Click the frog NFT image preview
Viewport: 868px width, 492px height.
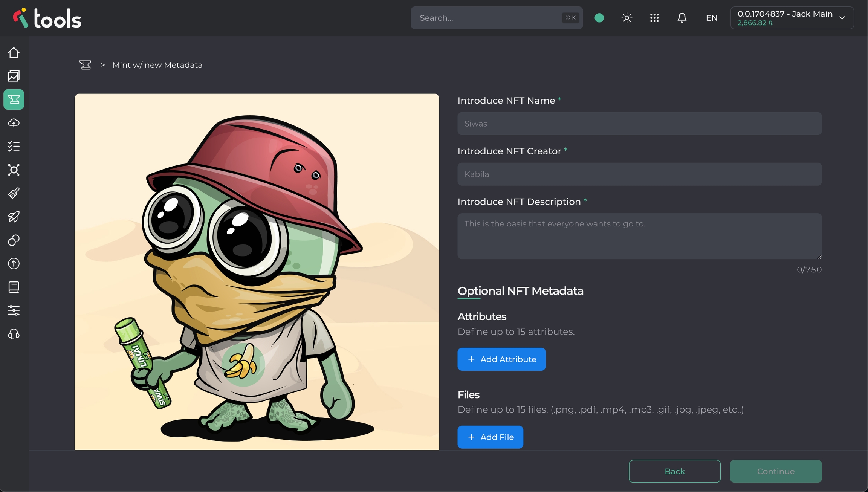click(x=257, y=271)
